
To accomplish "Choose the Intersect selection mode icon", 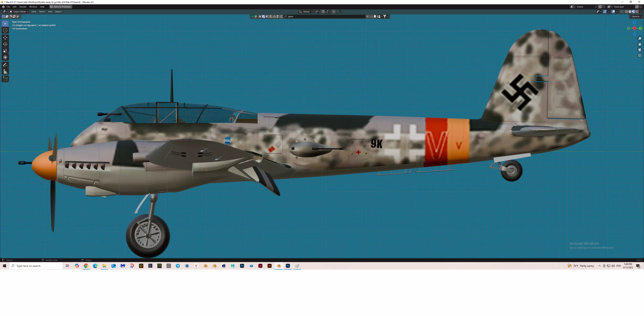I will pos(17,16).
